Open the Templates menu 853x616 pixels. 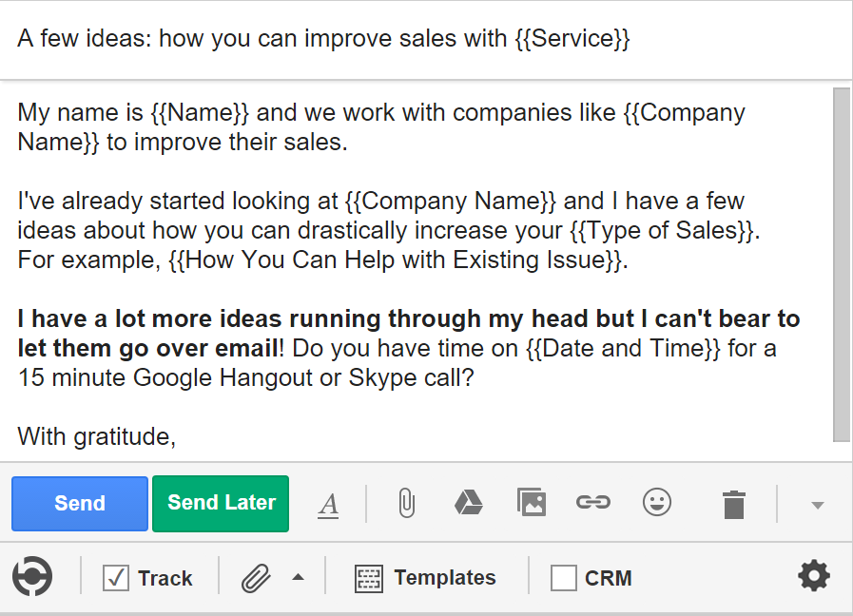425,577
